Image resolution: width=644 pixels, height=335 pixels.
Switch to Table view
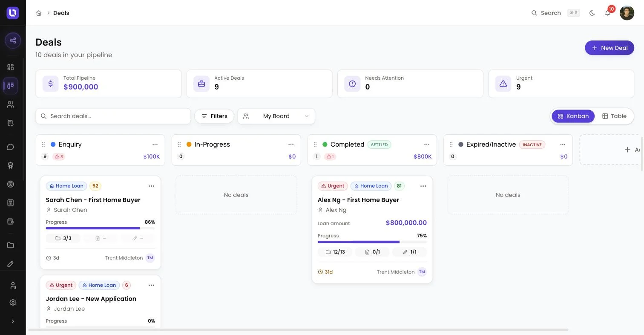(614, 116)
